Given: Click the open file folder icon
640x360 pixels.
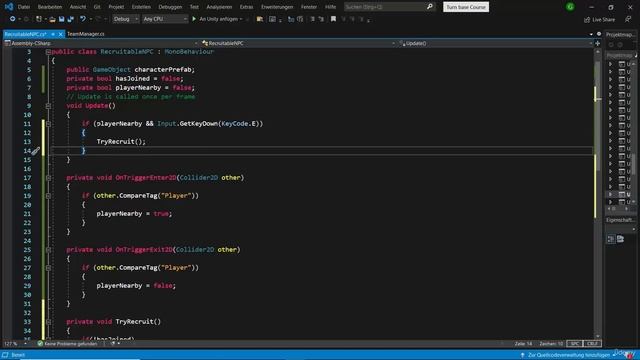Looking at the screenshot, I should pos(53,19).
